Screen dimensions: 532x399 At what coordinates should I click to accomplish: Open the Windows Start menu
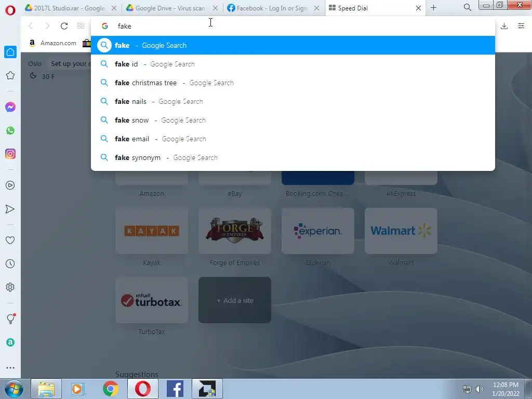[14, 389]
